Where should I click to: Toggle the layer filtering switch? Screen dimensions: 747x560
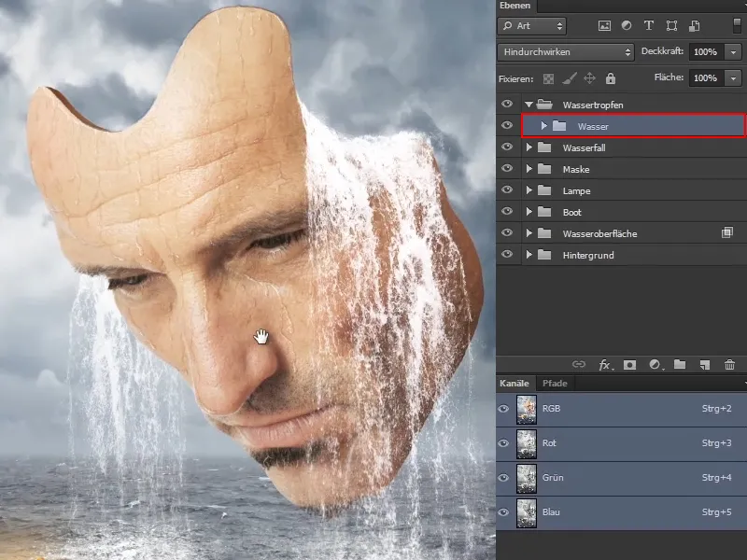737,25
